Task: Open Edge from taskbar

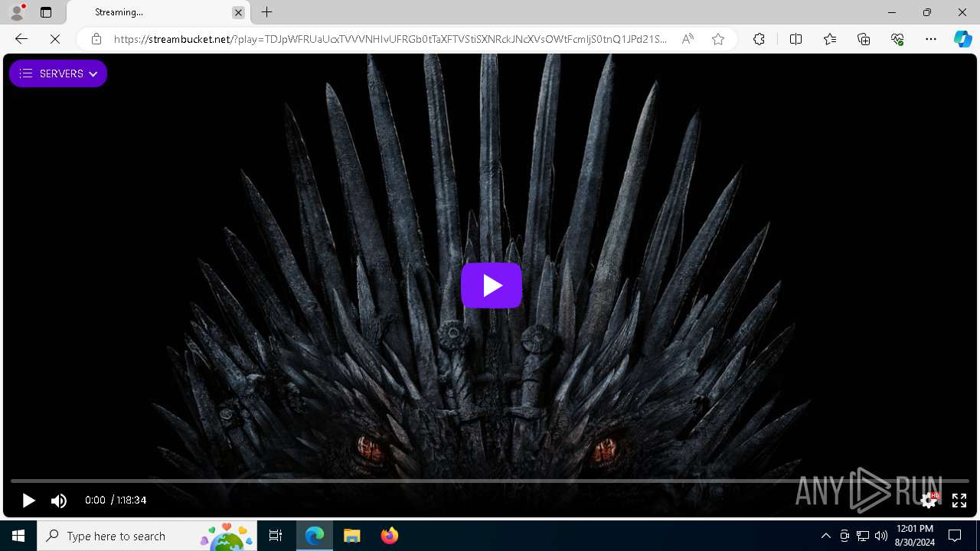Action: 315,536
